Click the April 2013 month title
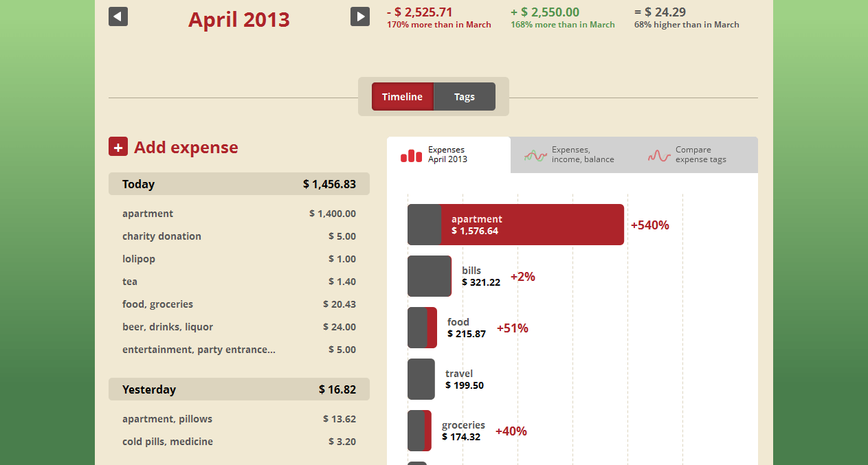Screen dimensions: 868x465 pos(238,19)
